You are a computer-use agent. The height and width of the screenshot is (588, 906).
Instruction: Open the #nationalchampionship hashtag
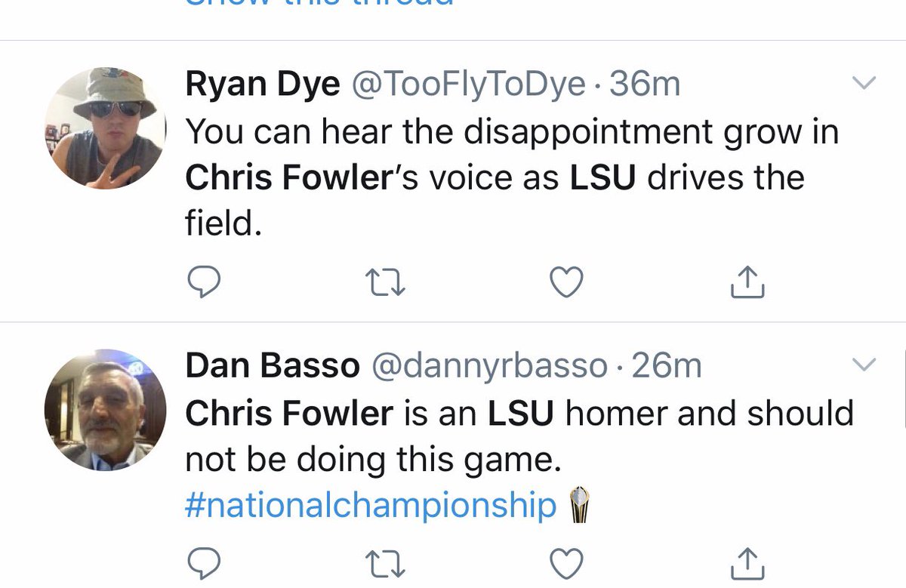click(370, 506)
